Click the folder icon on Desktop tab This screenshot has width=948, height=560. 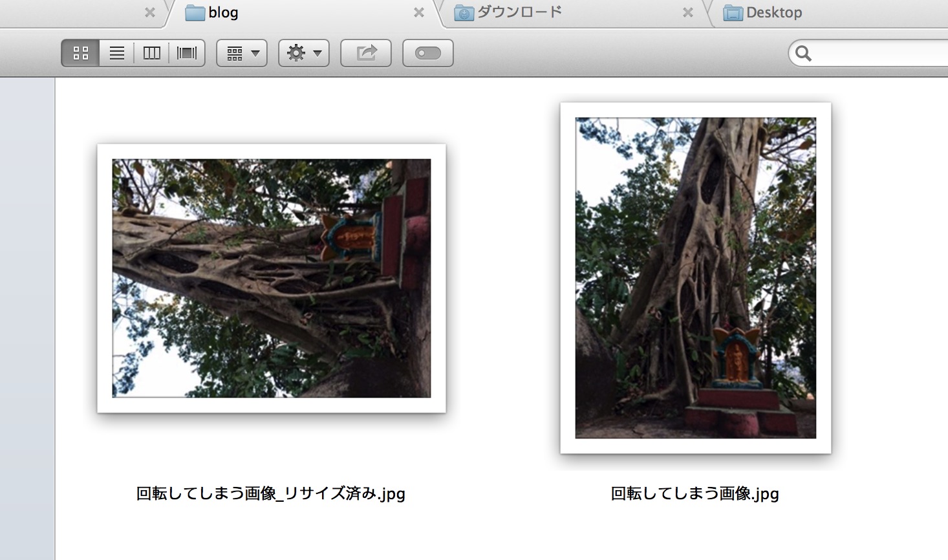point(733,13)
